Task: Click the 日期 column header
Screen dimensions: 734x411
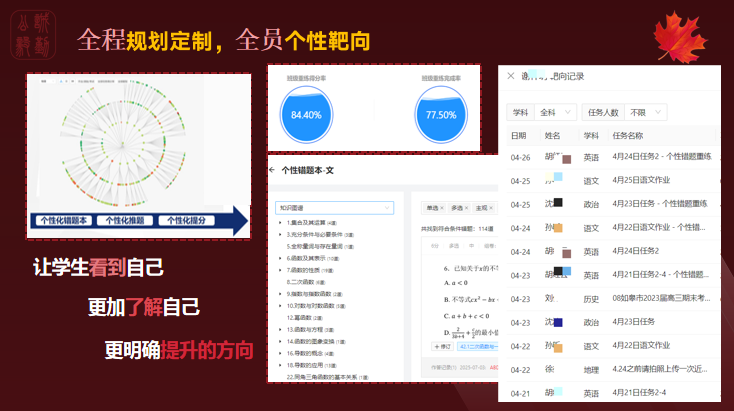Action: coord(518,136)
